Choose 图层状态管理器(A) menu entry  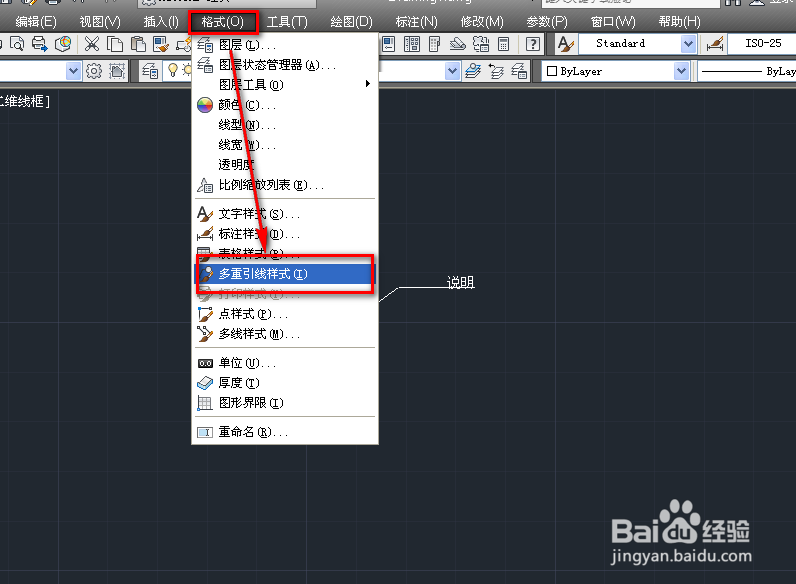click(x=285, y=65)
